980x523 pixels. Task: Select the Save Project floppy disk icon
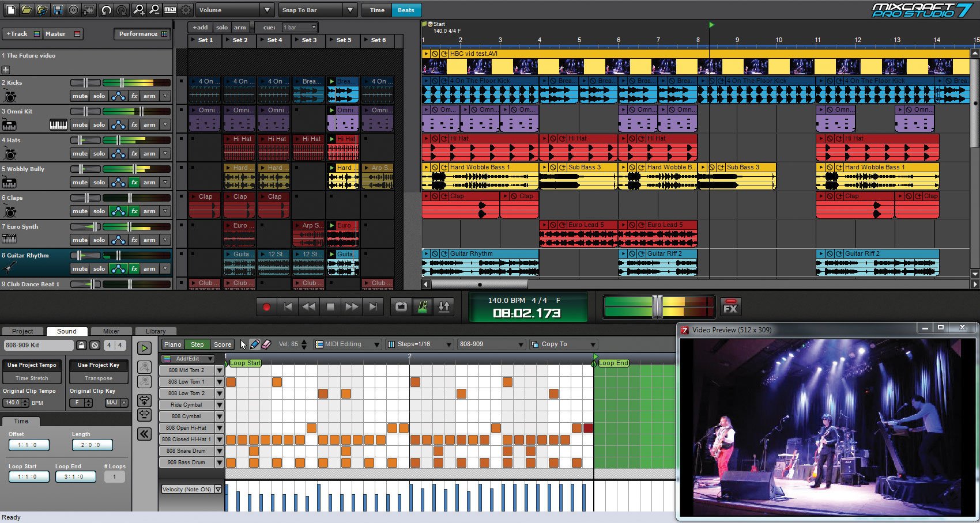(59, 10)
